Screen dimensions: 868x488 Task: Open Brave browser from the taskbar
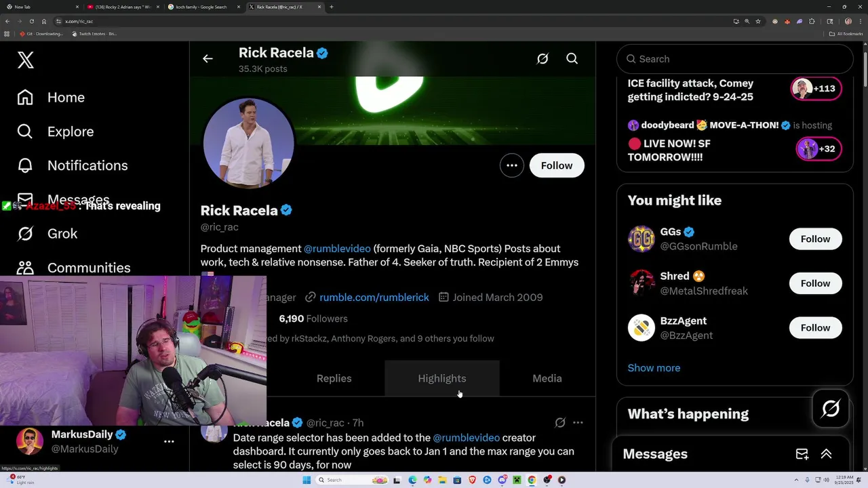(x=472, y=480)
